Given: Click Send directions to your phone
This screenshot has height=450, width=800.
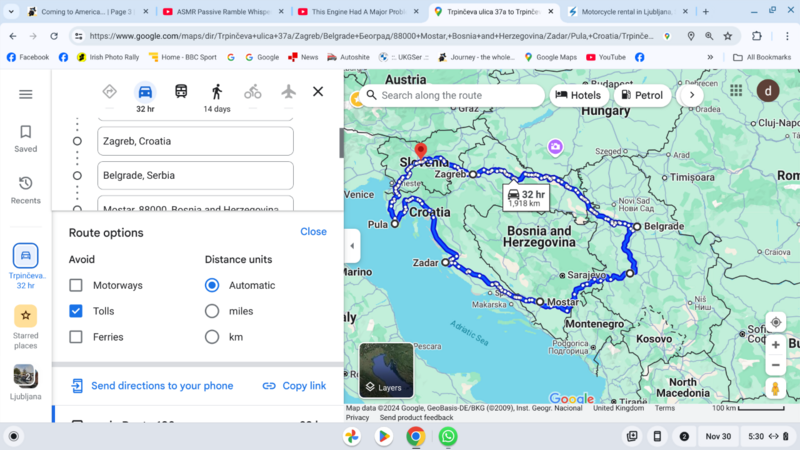Looking at the screenshot, I should tap(161, 386).
